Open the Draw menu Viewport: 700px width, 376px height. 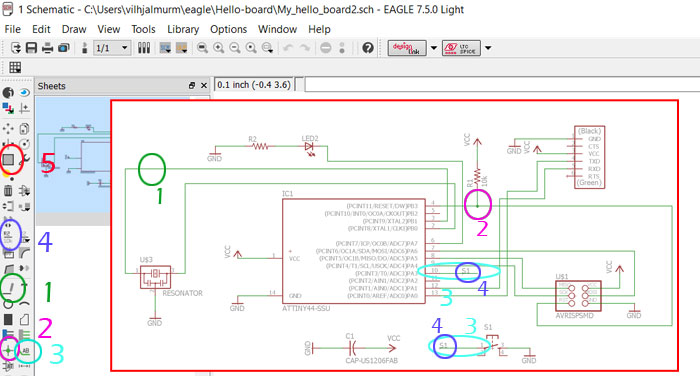click(x=74, y=29)
